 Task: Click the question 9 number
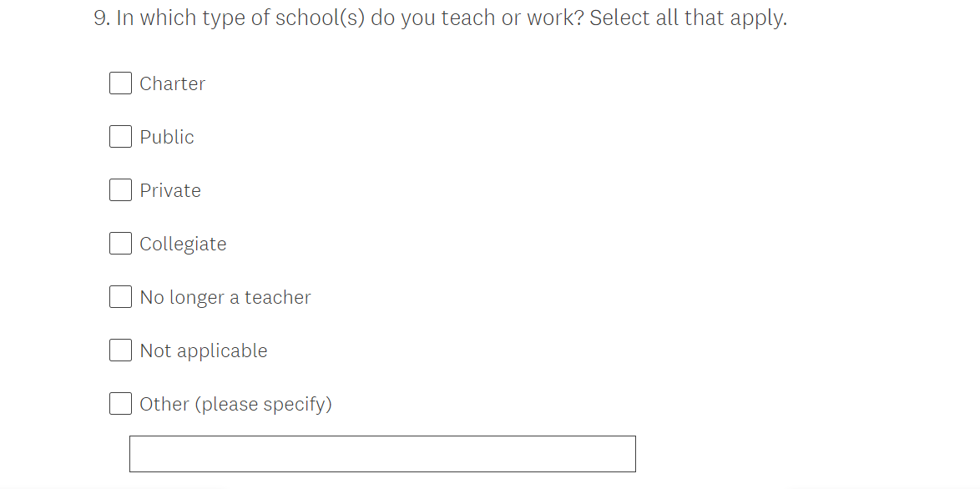(x=101, y=18)
